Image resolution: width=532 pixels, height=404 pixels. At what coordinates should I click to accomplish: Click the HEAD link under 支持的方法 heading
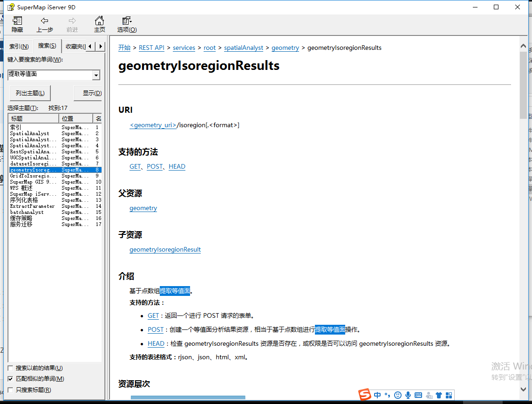click(x=177, y=167)
